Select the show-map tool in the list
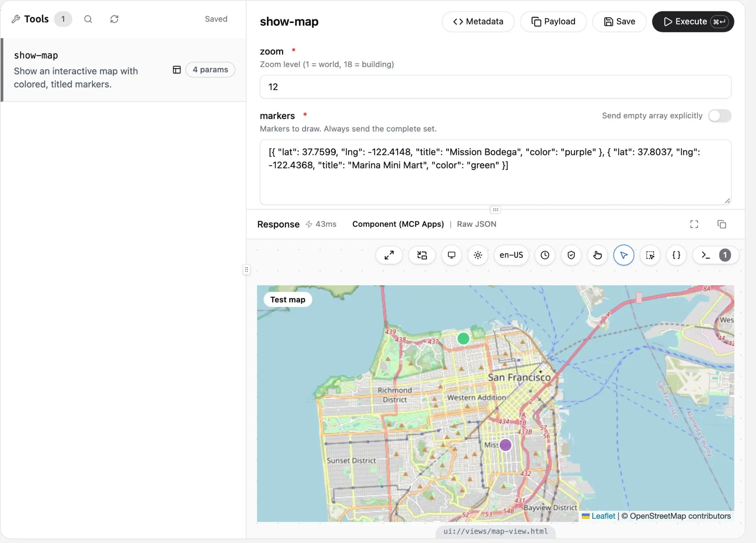 [x=123, y=70]
